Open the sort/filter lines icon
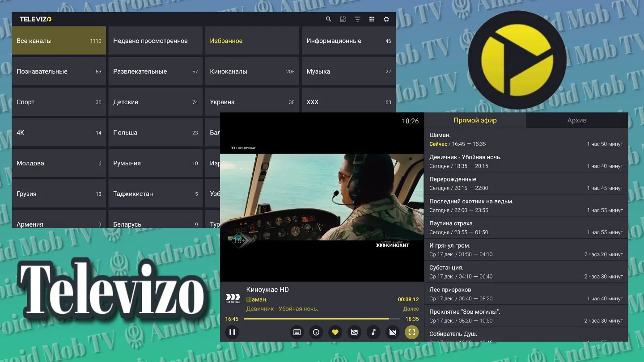Image resolution: width=644 pixels, height=362 pixels. (357, 19)
